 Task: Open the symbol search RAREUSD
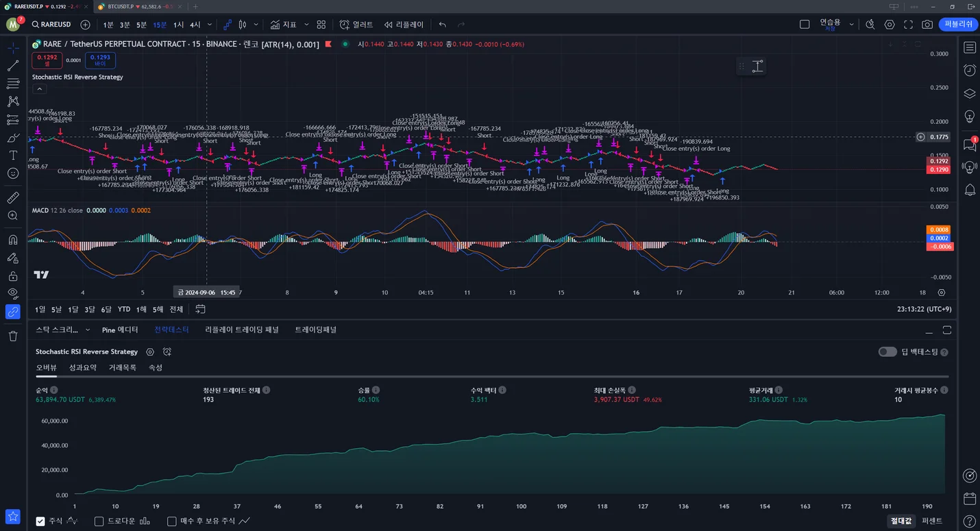tap(51, 25)
